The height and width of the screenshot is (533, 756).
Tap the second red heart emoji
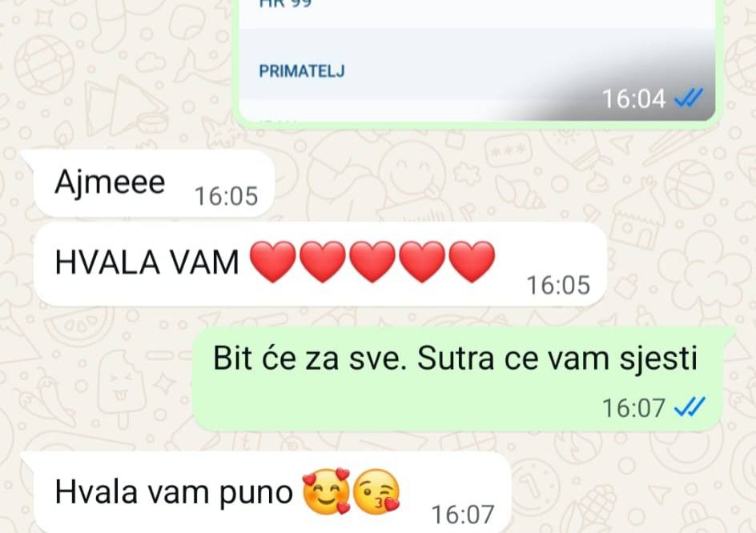click(323, 261)
